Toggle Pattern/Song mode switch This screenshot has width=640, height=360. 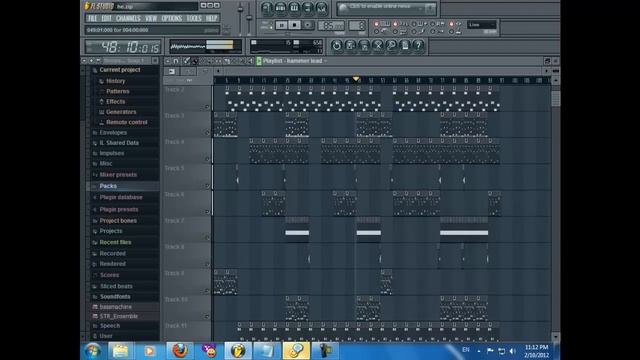[x=268, y=25]
